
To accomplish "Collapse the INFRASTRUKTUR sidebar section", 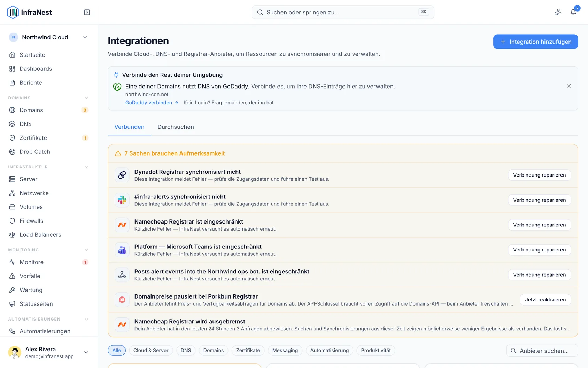I will 87,167.
